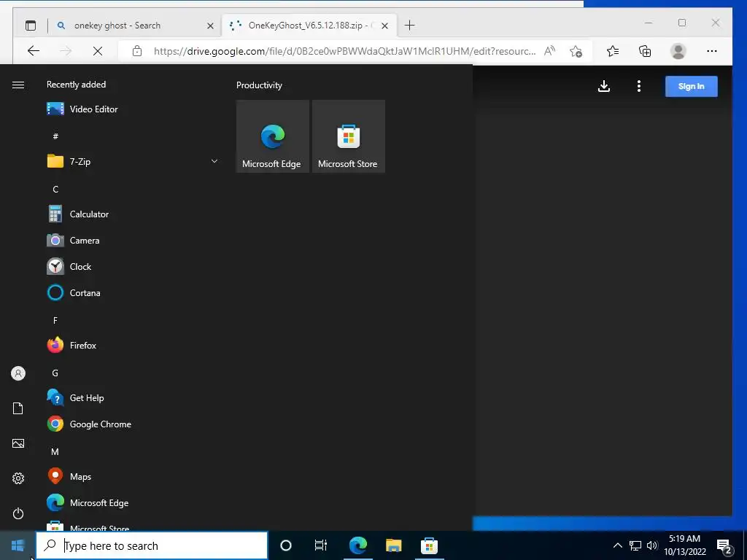Screen dimensions: 747x560
Task: Launch Calculator from the app list
Action: pyautogui.click(x=131, y=214)
